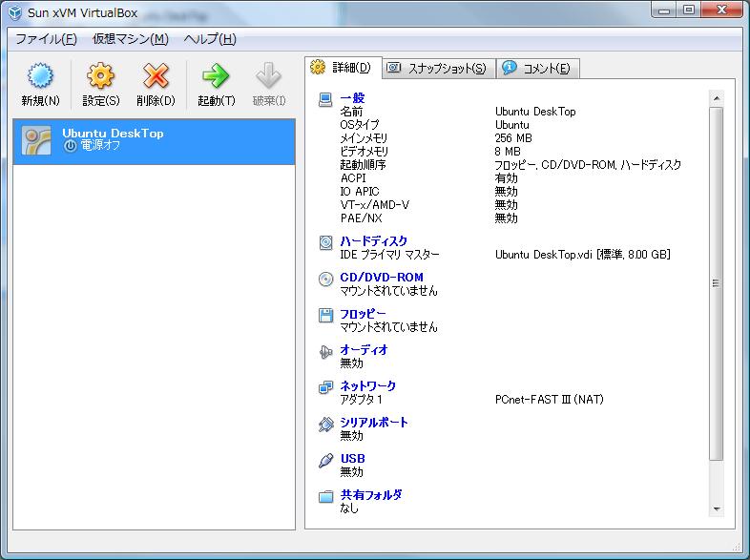Open the 一般 settings link
The width and height of the screenshot is (750, 560).
352,98
